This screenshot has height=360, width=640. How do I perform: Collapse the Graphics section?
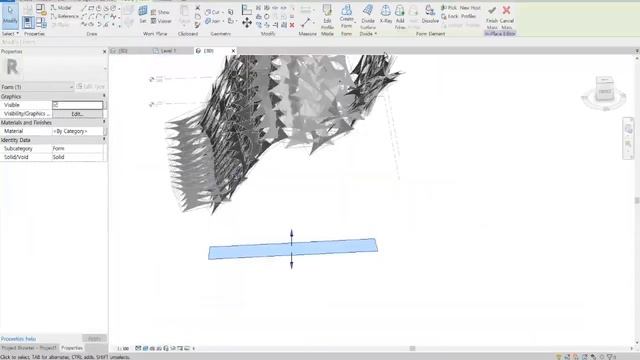104,96
